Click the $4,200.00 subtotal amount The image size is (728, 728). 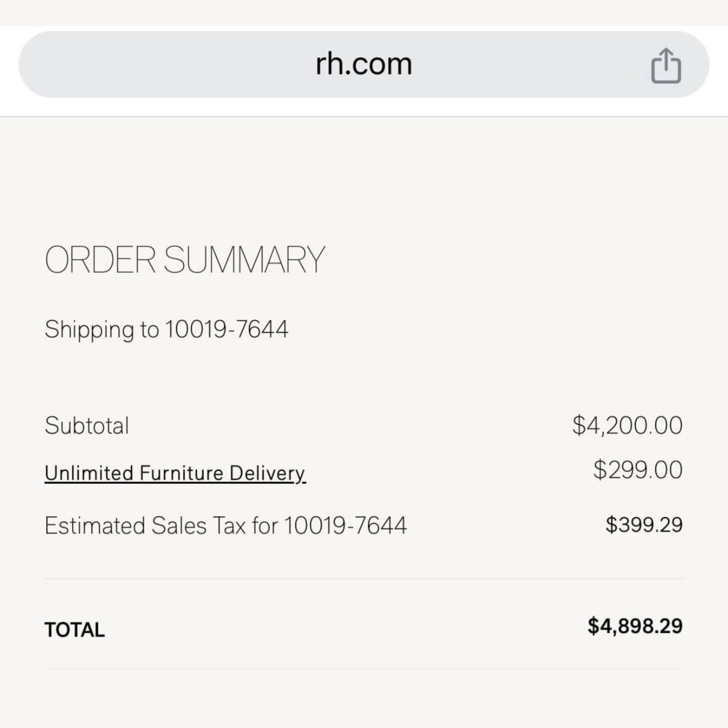627,426
